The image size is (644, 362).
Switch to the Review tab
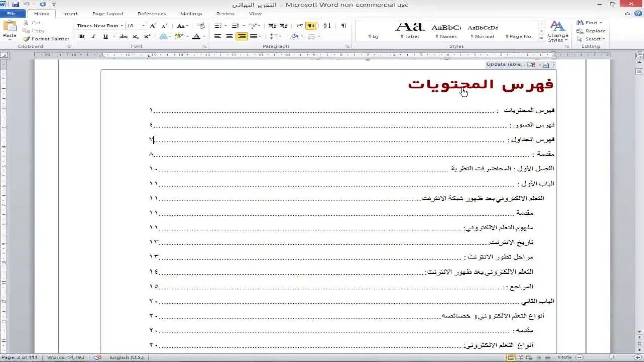225,14
